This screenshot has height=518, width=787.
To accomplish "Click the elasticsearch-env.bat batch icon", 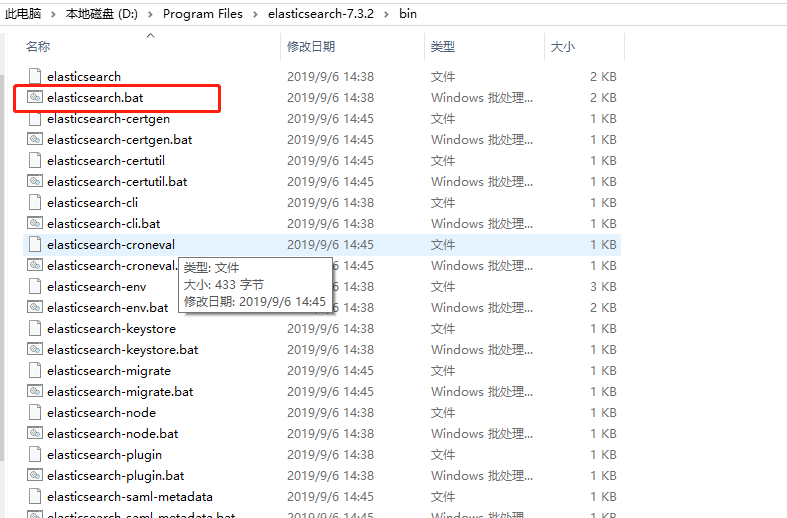I will [x=35, y=307].
